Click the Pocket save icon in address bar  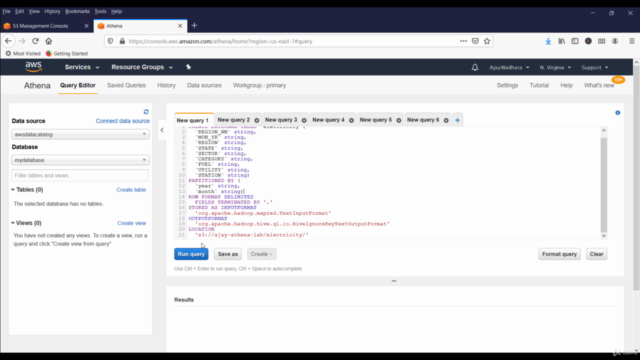point(475,41)
